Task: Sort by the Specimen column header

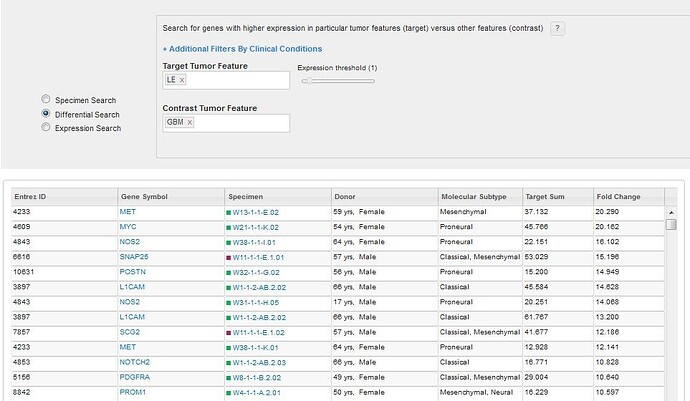Action: tap(278, 197)
